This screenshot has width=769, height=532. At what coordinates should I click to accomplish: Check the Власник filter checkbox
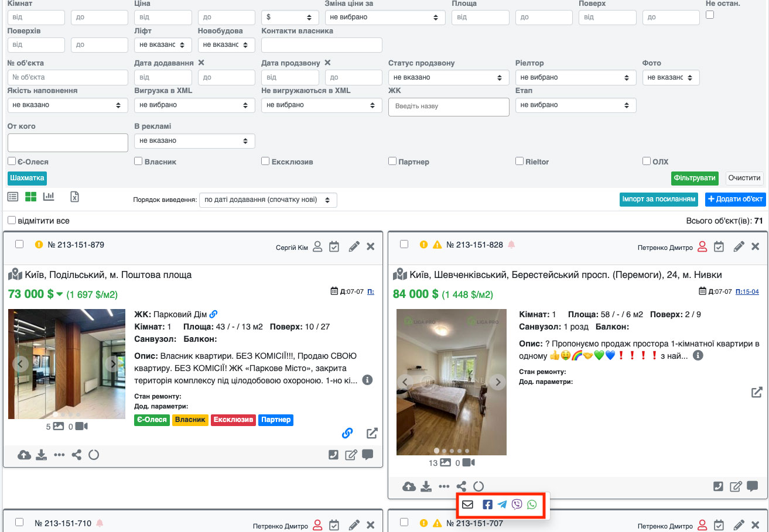[138, 161]
